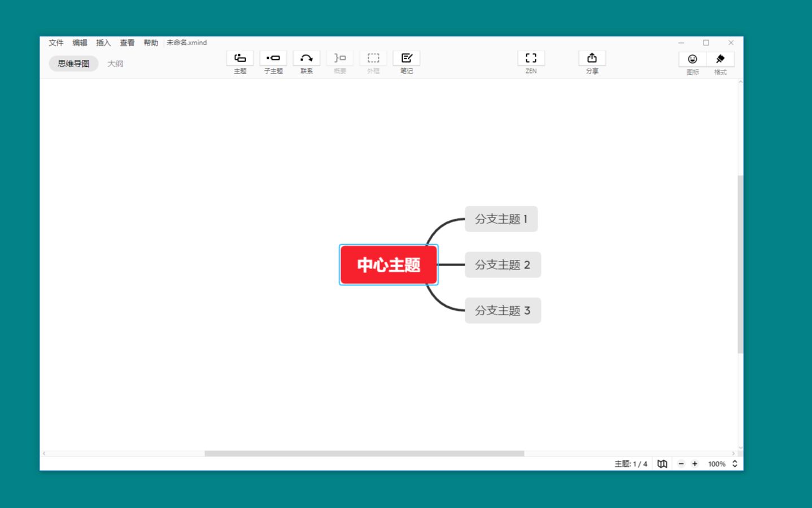Open the 查看 menu
This screenshot has height=508, width=812.
[127, 43]
